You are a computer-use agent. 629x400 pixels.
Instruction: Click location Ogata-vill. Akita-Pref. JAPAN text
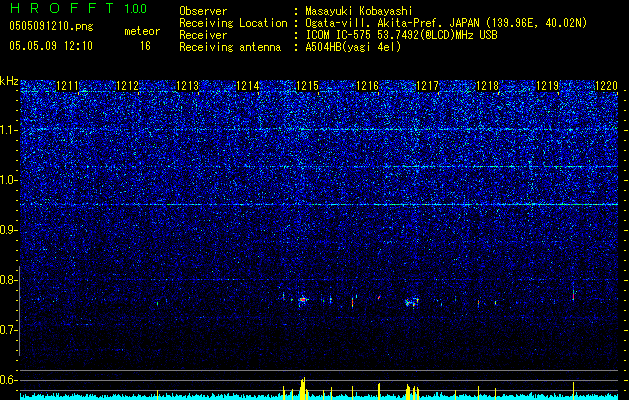click(x=391, y=23)
